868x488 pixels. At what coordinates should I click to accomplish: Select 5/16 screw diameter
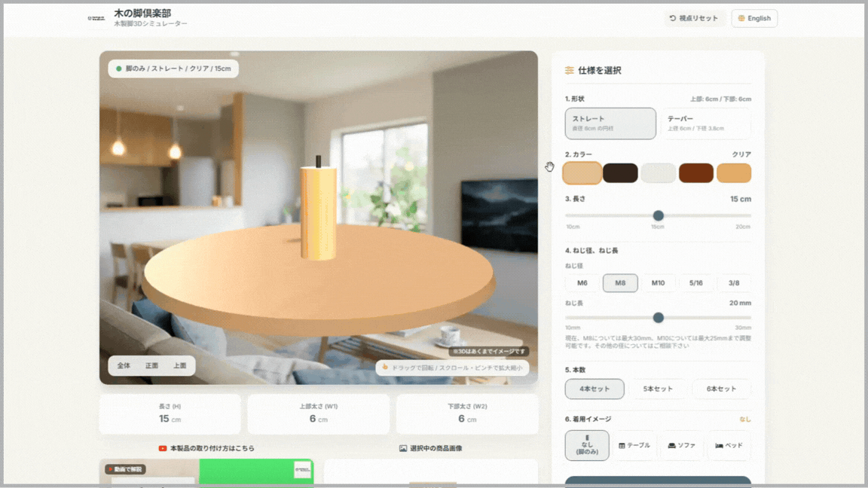(x=696, y=282)
